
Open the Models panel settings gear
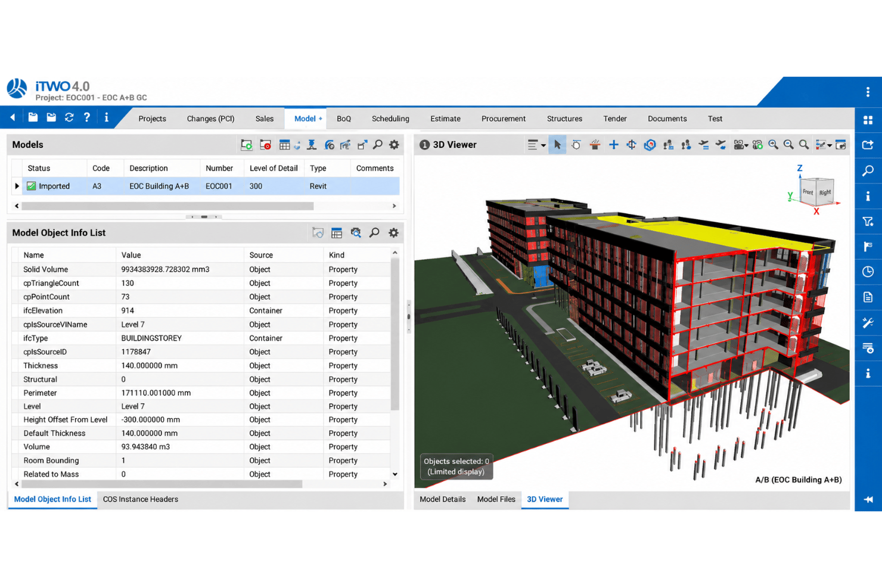pos(394,145)
